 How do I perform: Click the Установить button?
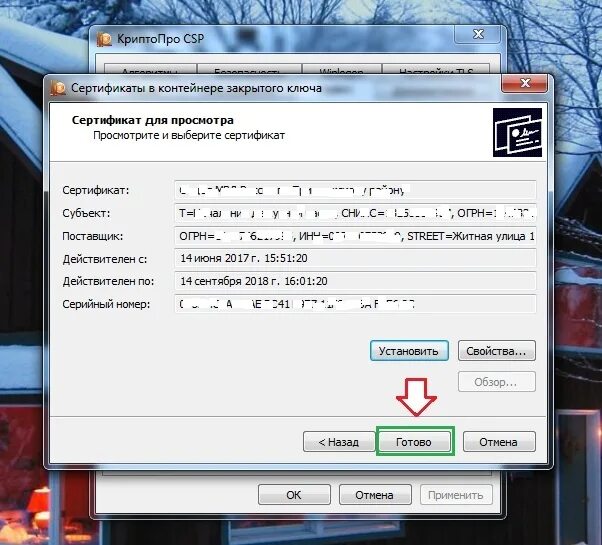pyautogui.click(x=409, y=351)
